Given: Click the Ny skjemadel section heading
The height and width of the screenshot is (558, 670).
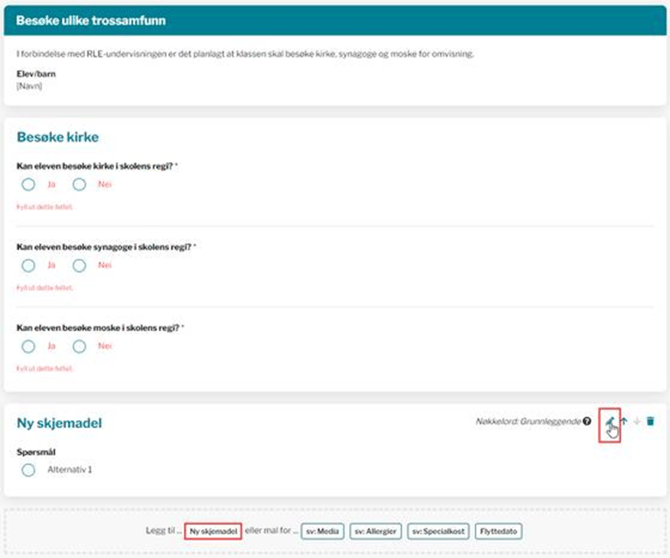Looking at the screenshot, I should click(59, 424).
